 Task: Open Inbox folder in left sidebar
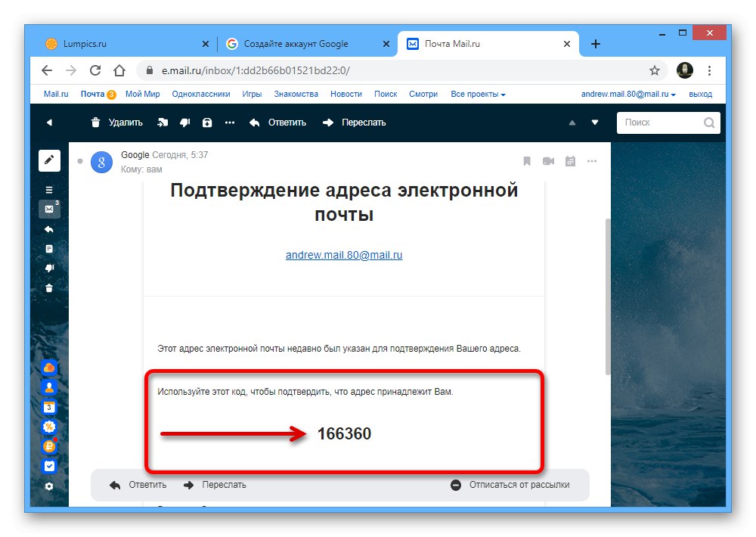coord(49,209)
